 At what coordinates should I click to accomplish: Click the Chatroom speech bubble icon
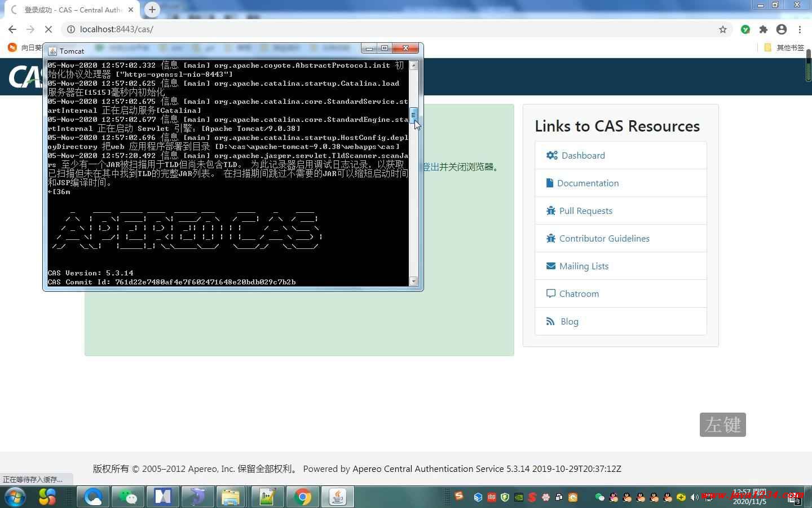point(551,294)
